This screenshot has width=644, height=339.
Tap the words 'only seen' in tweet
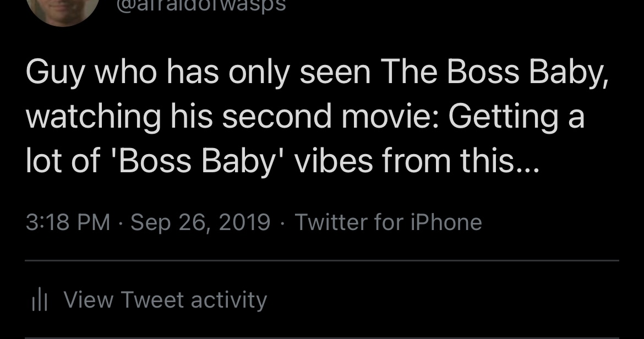pyautogui.click(x=299, y=74)
